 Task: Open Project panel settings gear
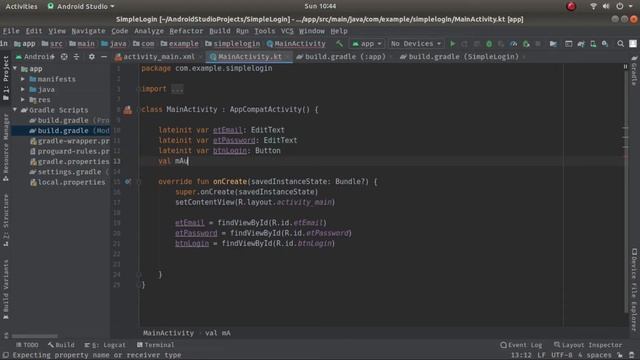[91, 57]
